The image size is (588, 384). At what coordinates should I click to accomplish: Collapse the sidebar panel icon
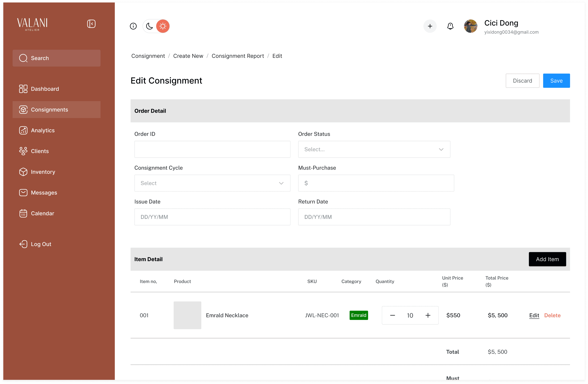pyautogui.click(x=91, y=24)
